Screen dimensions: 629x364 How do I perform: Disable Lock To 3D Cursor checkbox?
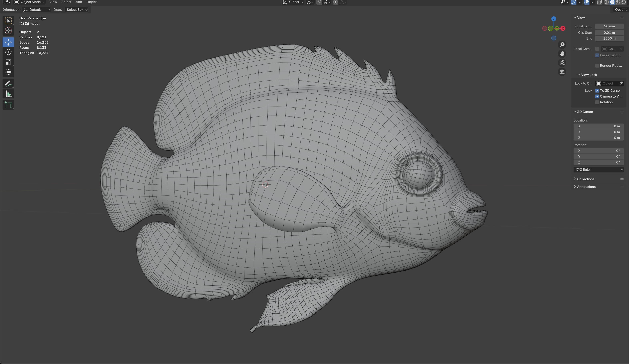click(597, 91)
